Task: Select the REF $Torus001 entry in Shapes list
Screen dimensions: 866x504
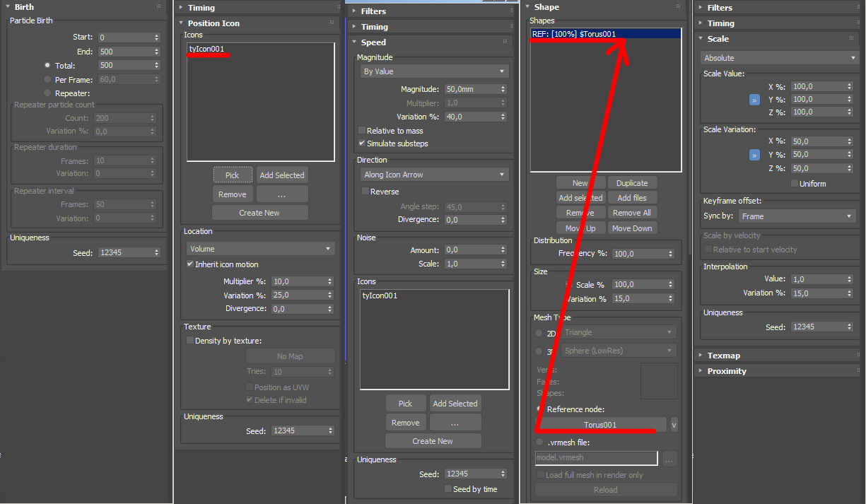Action: pos(606,34)
